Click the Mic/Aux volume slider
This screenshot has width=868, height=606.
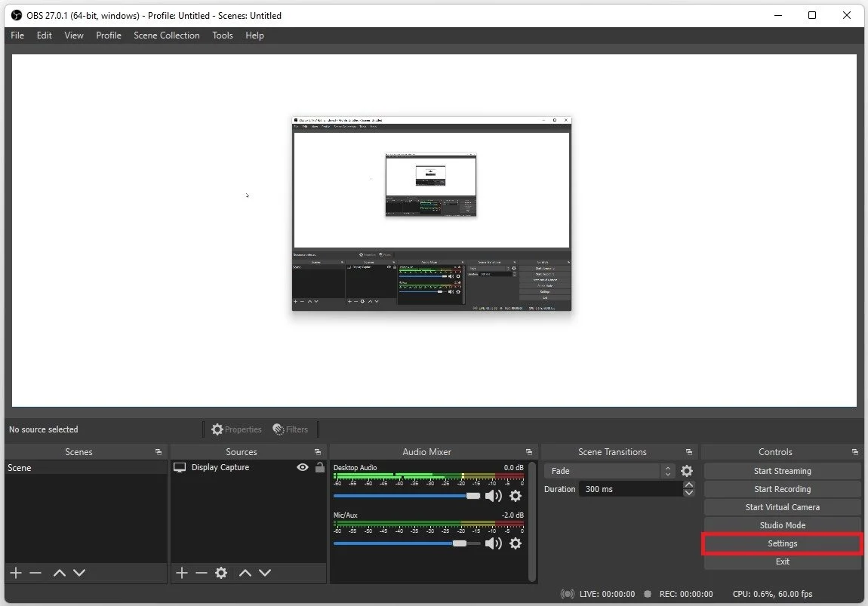460,544
